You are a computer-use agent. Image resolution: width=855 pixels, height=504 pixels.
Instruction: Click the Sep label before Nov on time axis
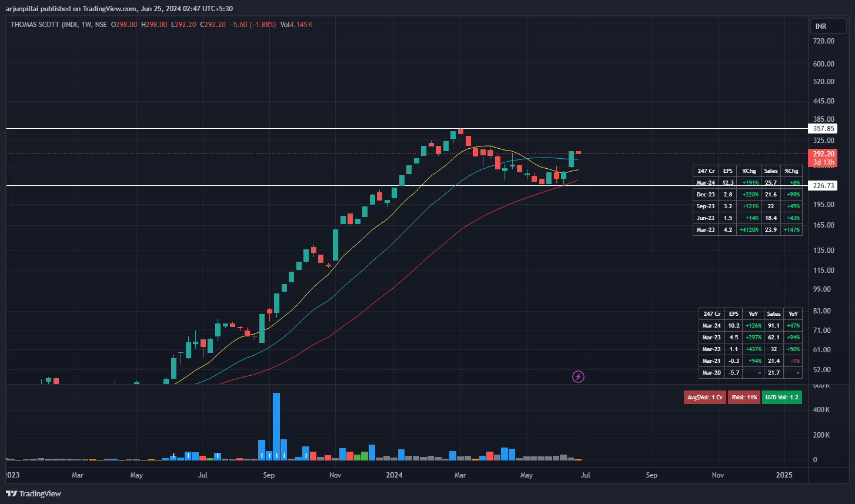pos(269,475)
